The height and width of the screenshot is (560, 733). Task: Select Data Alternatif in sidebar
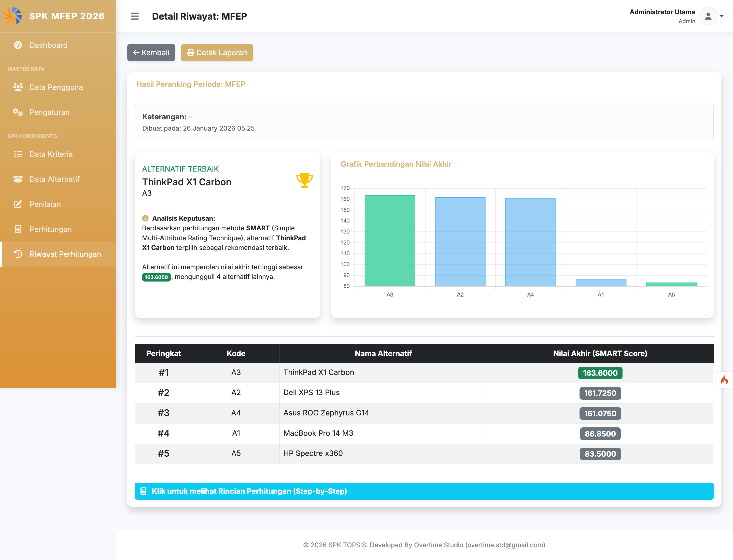[x=58, y=179]
